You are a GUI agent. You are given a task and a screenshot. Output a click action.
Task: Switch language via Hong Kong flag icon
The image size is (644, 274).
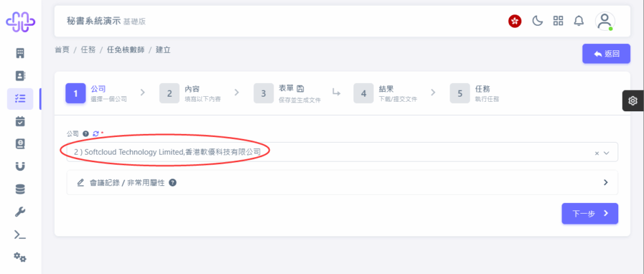tap(514, 21)
